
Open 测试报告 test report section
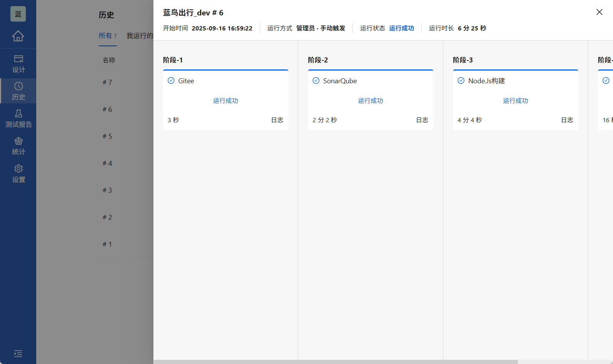click(x=18, y=118)
